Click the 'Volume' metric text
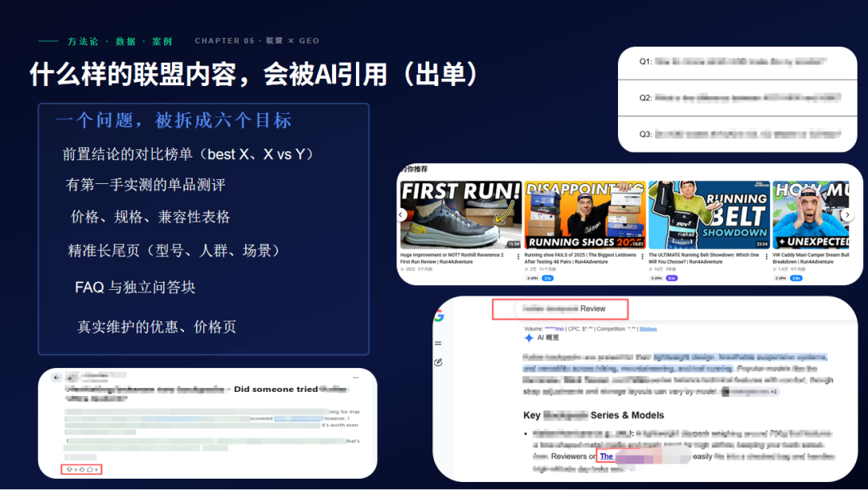 pos(534,329)
